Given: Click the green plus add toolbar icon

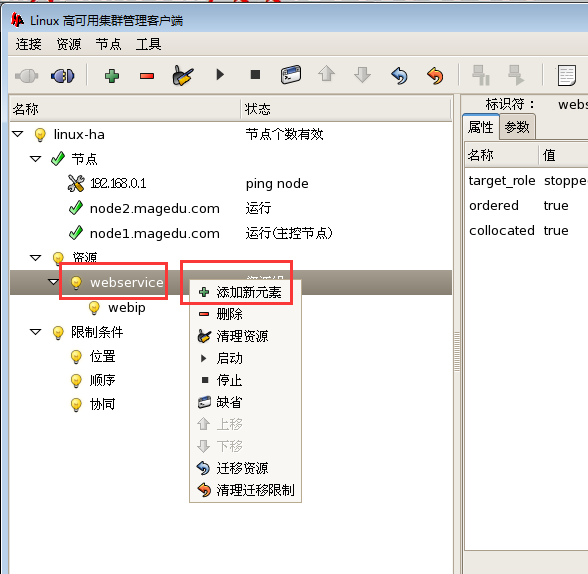Looking at the screenshot, I should click(x=112, y=76).
